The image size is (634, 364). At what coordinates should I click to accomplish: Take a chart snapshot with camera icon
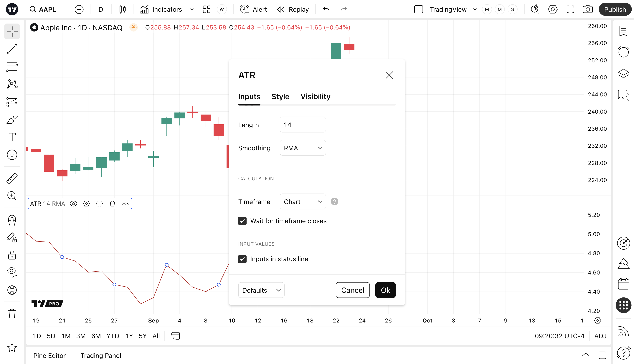point(587,9)
